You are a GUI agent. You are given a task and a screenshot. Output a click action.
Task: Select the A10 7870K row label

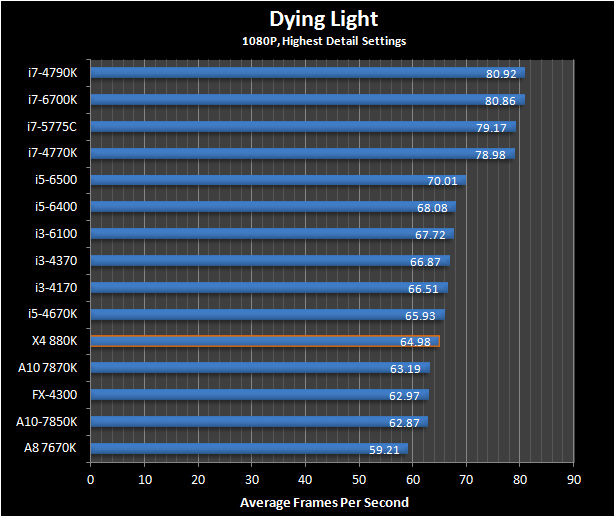tap(47, 368)
